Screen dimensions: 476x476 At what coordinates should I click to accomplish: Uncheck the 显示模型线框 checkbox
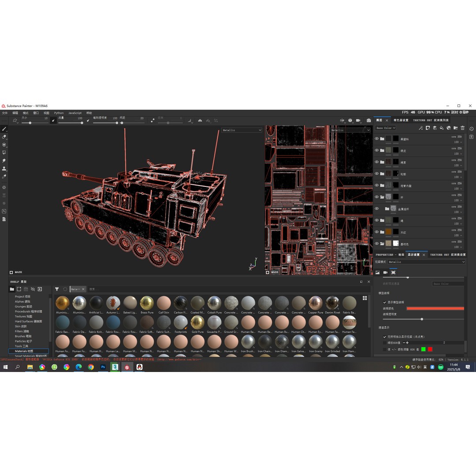pyautogui.click(x=385, y=302)
